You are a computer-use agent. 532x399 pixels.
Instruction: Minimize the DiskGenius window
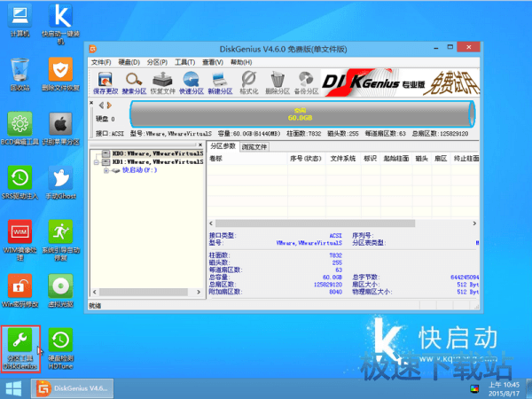click(x=436, y=48)
